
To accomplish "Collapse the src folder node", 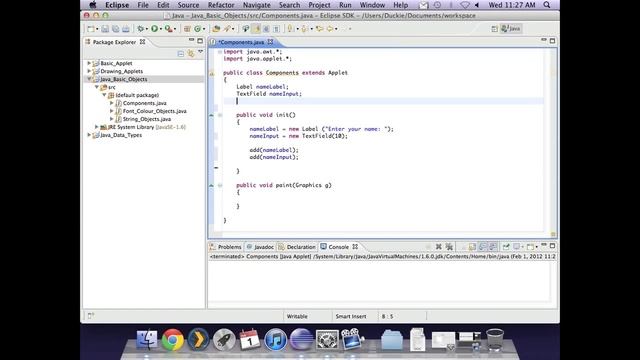I will (x=97, y=87).
